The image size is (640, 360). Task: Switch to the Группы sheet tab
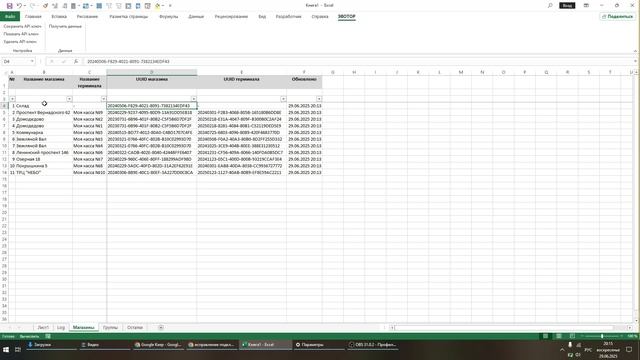point(110,327)
